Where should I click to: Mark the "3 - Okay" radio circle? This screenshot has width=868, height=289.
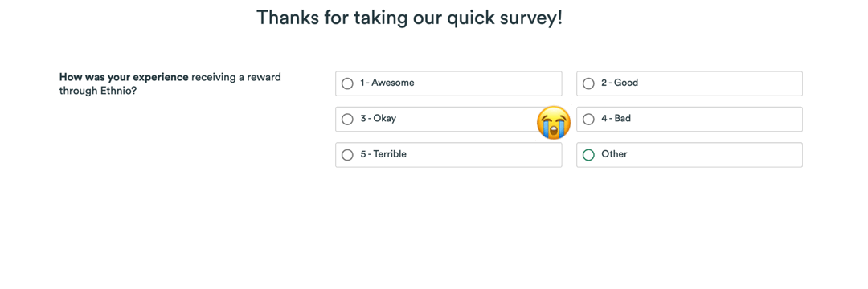tap(347, 120)
